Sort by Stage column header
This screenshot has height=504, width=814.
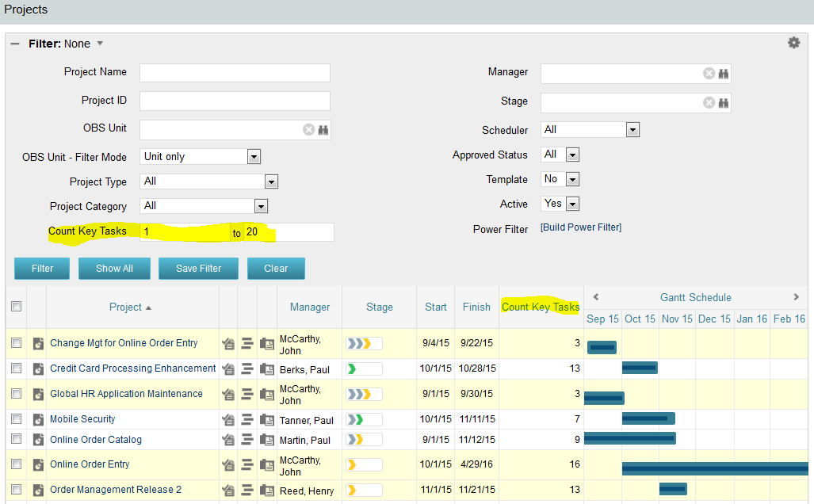pyautogui.click(x=380, y=307)
